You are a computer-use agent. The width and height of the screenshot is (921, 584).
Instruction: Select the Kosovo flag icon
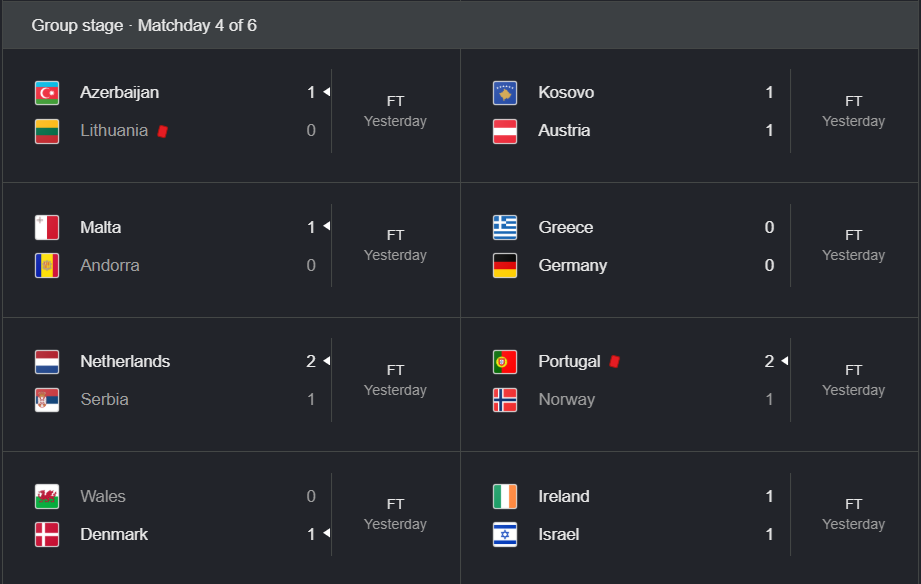[505, 93]
